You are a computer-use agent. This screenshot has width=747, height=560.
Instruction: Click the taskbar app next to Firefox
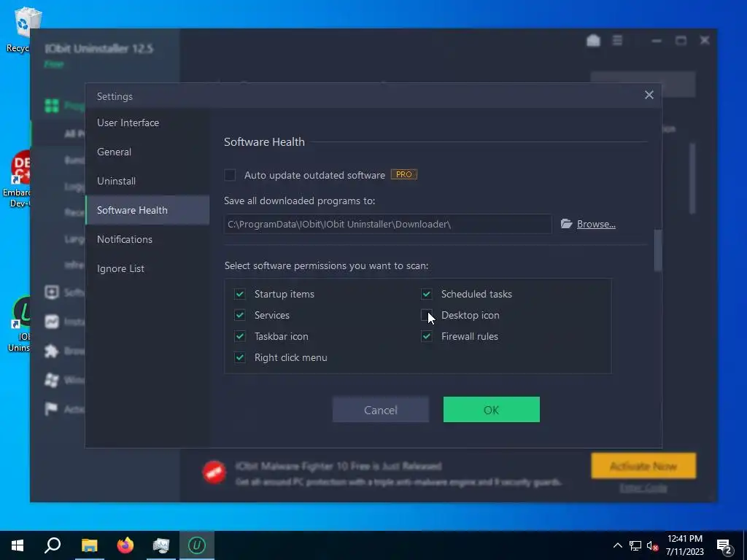click(161, 545)
